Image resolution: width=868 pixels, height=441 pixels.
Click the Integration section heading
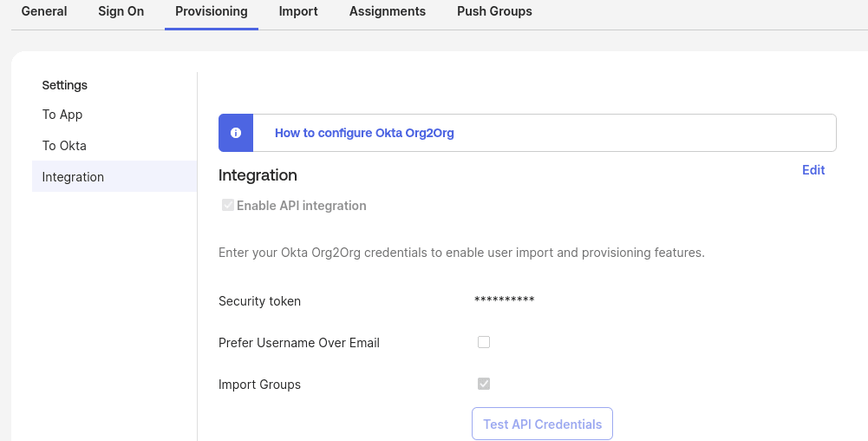(258, 175)
